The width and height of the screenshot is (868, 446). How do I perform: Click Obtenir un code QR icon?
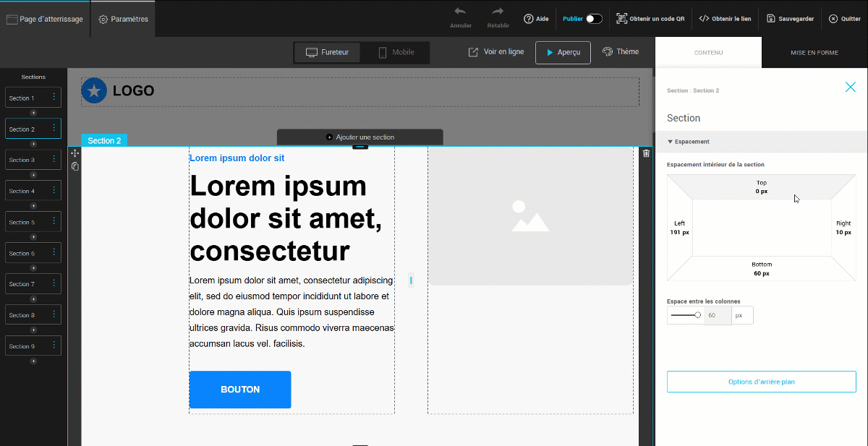point(621,19)
